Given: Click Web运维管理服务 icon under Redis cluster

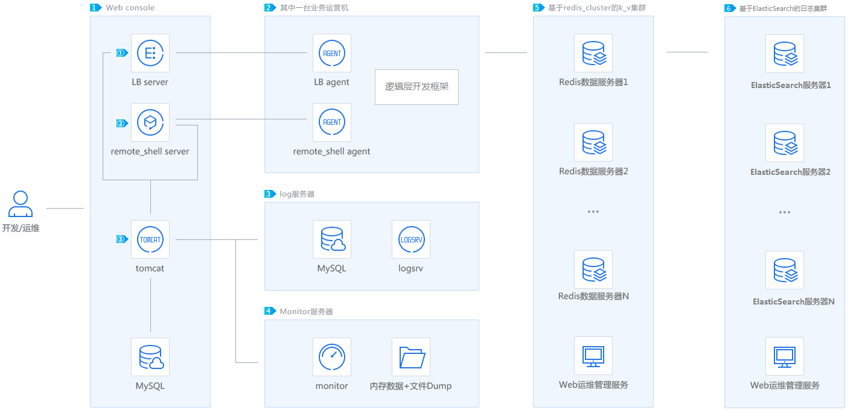Looking at the screenshot, I should [x=593, y=356].
